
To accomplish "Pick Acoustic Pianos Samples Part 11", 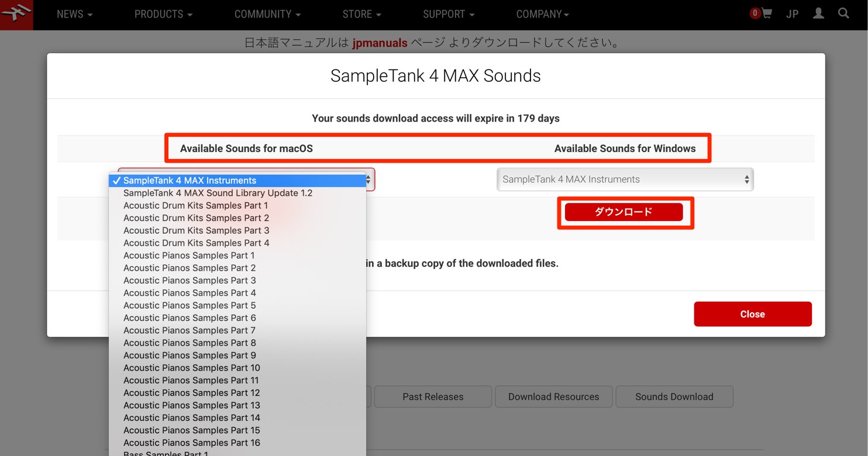I will (x=237, y=380).
